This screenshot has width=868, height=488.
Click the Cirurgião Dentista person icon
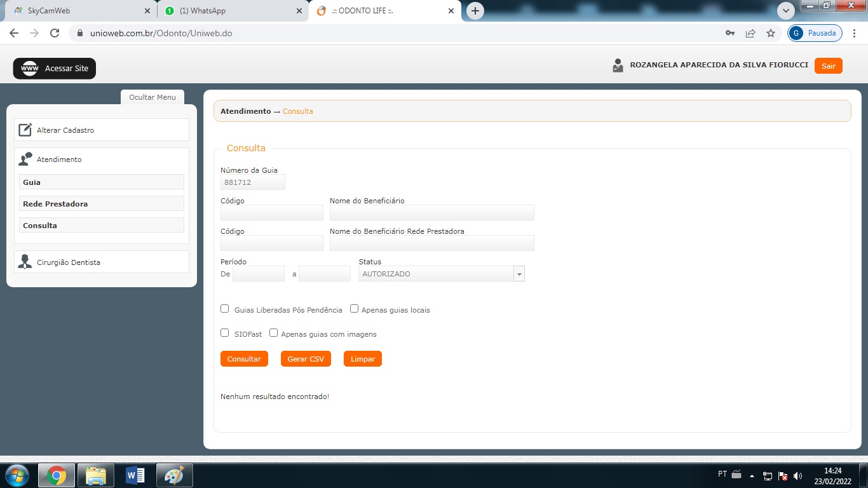tap(25, 262)
